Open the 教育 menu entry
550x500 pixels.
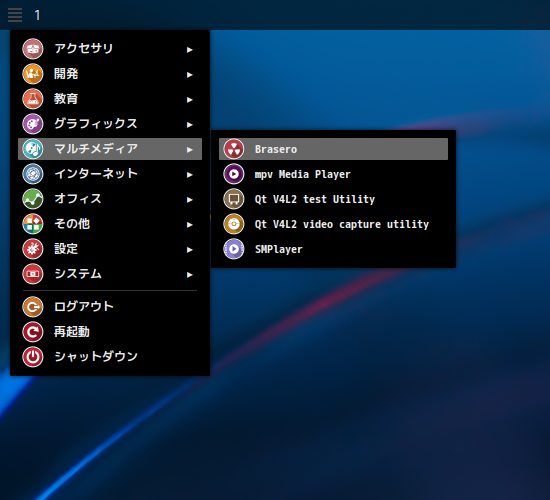[110, 99]
